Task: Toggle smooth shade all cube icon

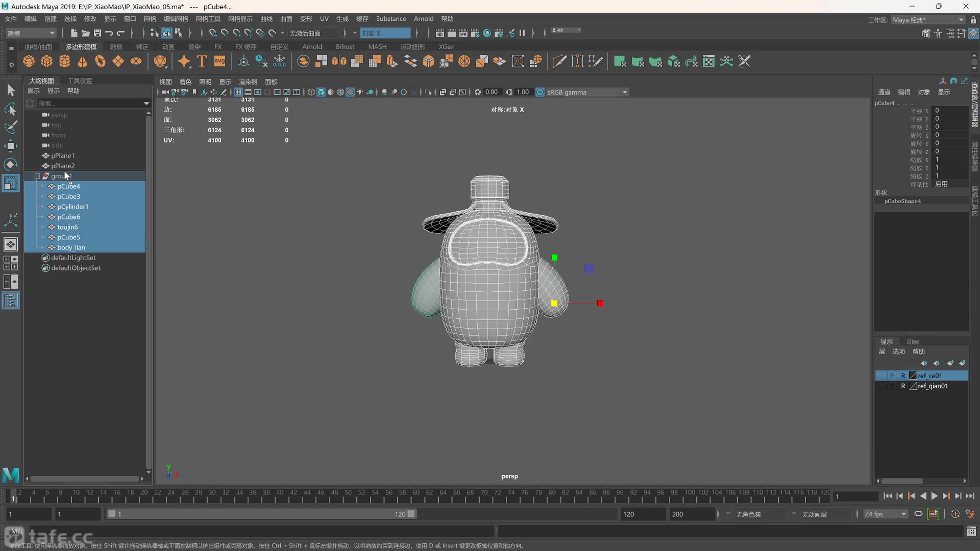Action: click(x=321, y=92)
